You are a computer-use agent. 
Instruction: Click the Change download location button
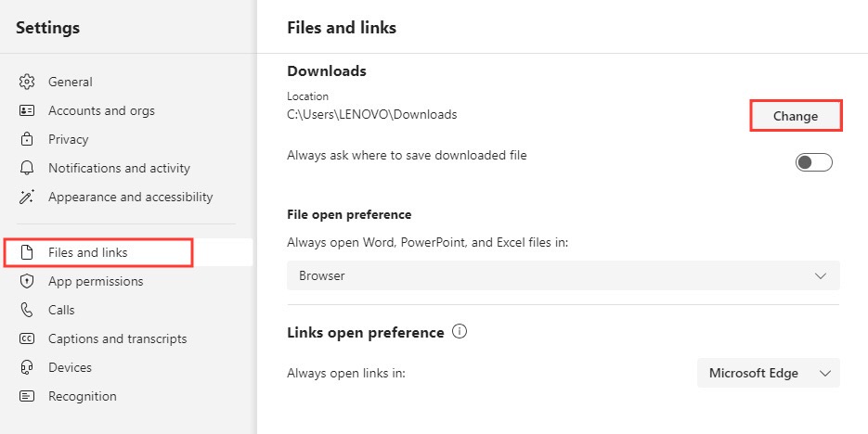point(796,116)
